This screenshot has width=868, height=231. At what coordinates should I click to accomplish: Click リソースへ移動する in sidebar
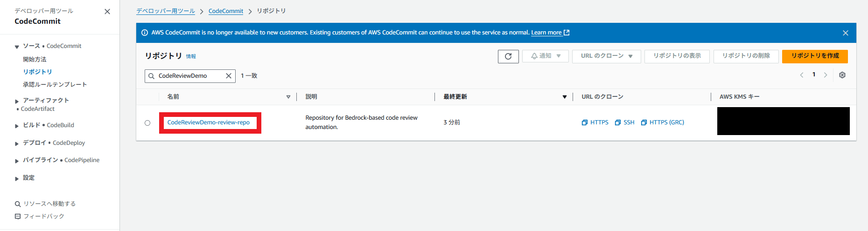(45, 204)
